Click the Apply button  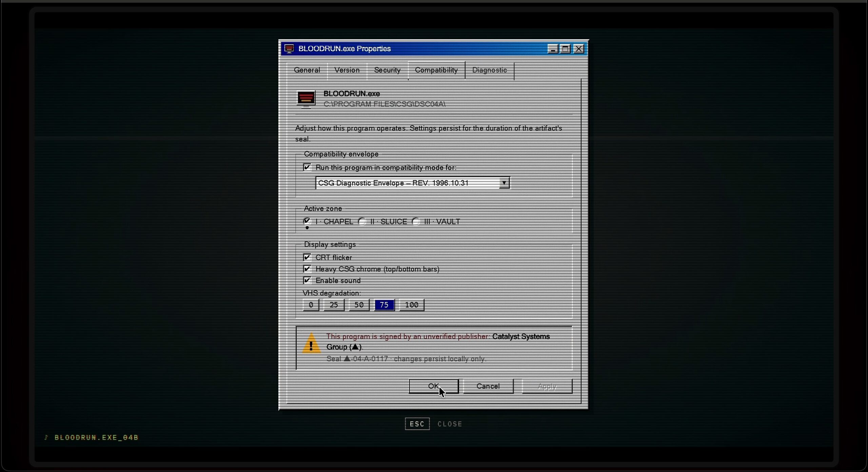coord(547,386)
